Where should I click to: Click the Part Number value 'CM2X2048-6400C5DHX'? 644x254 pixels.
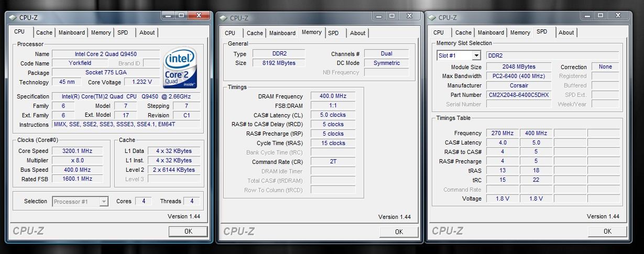point(519,95)
